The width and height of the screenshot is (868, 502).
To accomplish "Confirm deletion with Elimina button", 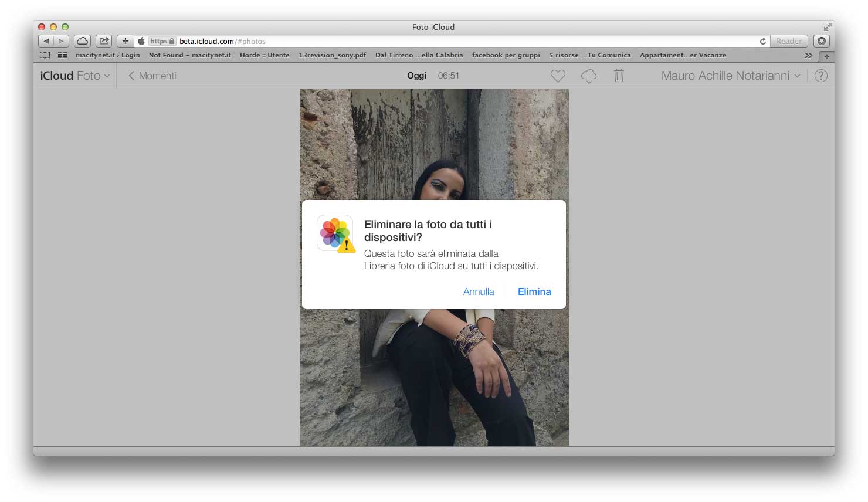I will pos(534,291).
